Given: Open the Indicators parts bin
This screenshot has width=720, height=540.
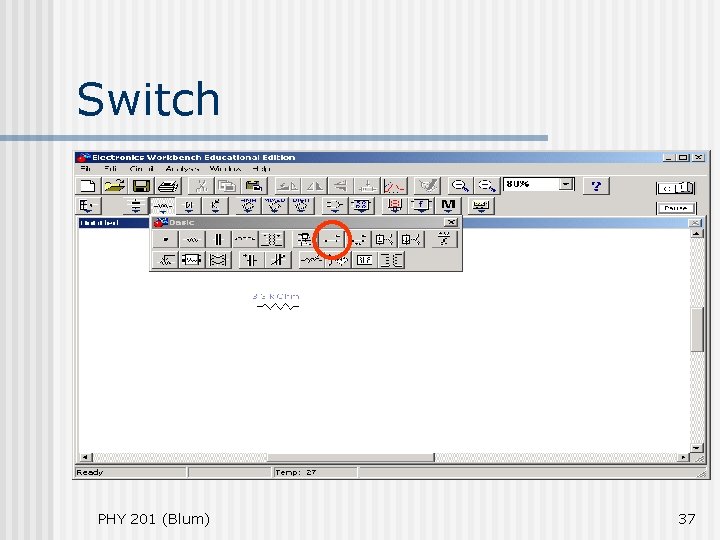Looking at the screenshot, I should [x=395, y=206].
